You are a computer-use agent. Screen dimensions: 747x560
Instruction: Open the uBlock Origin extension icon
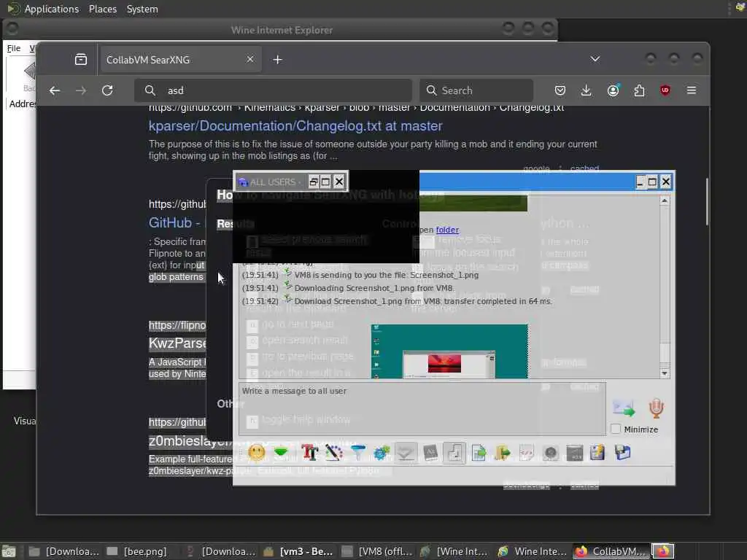665,90
